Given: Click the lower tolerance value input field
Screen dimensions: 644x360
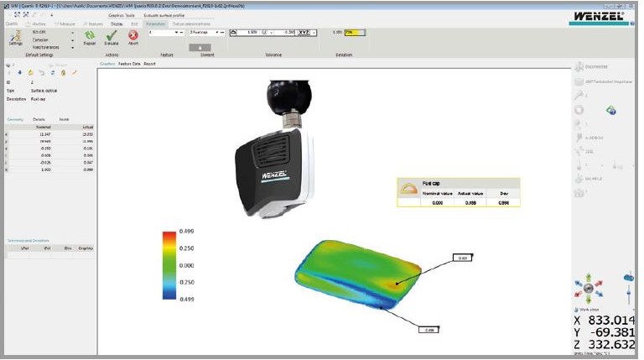Looking at the screenshot, I should tap(284, 33).
